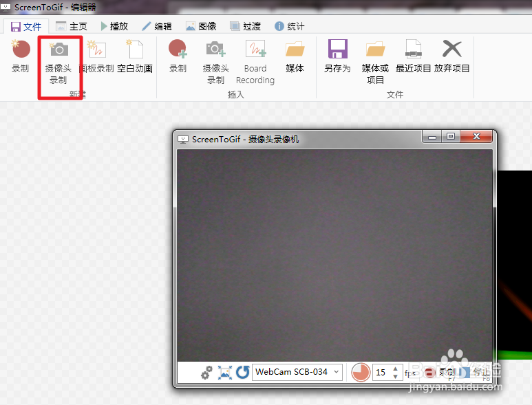Open the 播放 ribbon tab
532x405 pixels.
click(x=114, y=26)
